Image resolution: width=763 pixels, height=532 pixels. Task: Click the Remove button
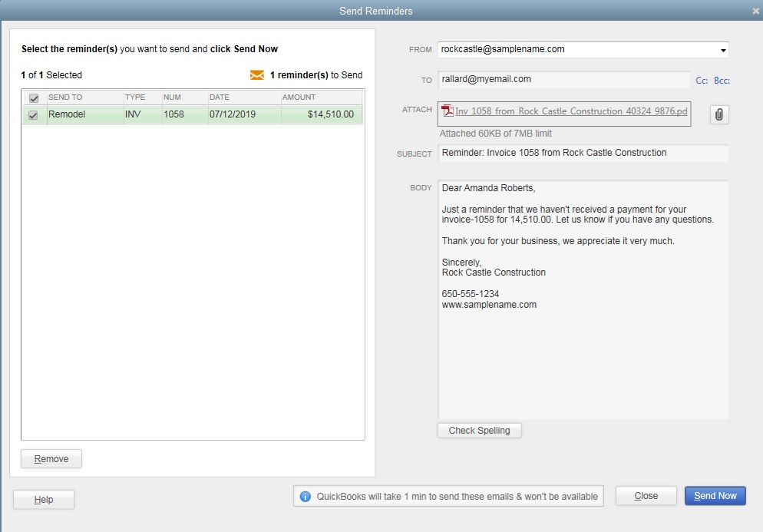pos(51,459)
